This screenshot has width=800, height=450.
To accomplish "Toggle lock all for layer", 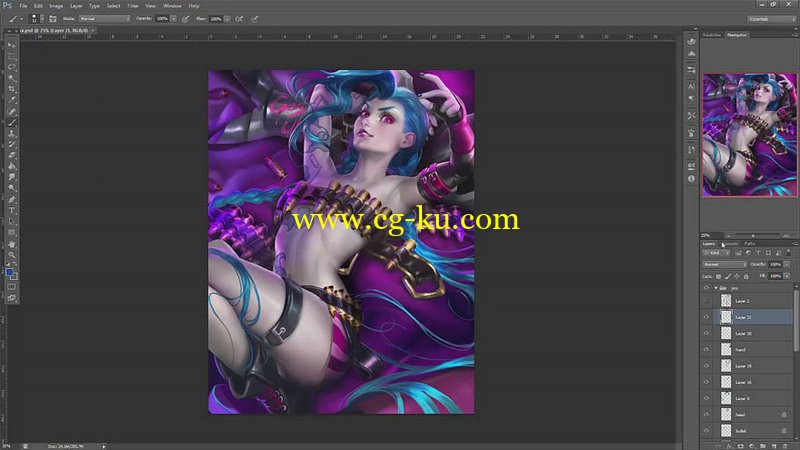I will point(746,277).
